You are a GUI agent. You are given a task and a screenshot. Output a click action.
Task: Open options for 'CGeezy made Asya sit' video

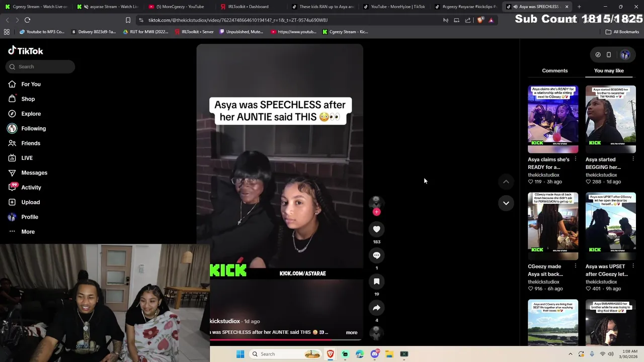(575, 266)
